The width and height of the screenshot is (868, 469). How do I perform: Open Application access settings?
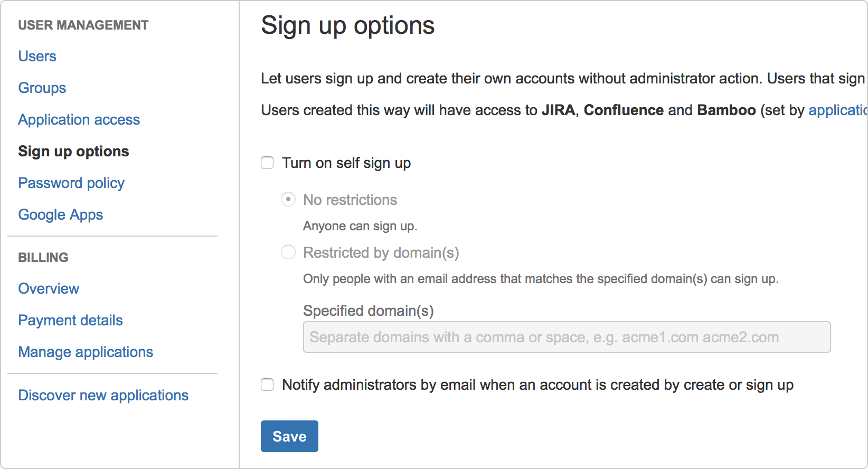(79, 120)
